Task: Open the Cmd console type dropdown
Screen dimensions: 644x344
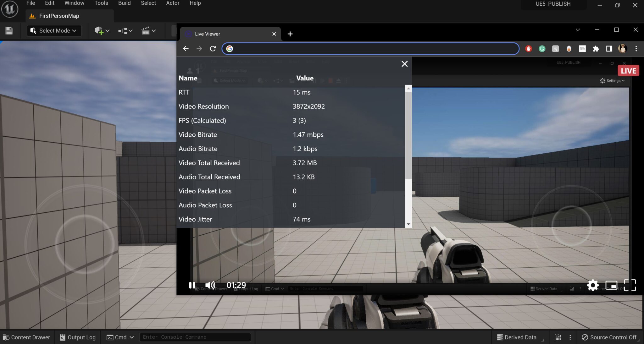Action: tap(120, 337)
